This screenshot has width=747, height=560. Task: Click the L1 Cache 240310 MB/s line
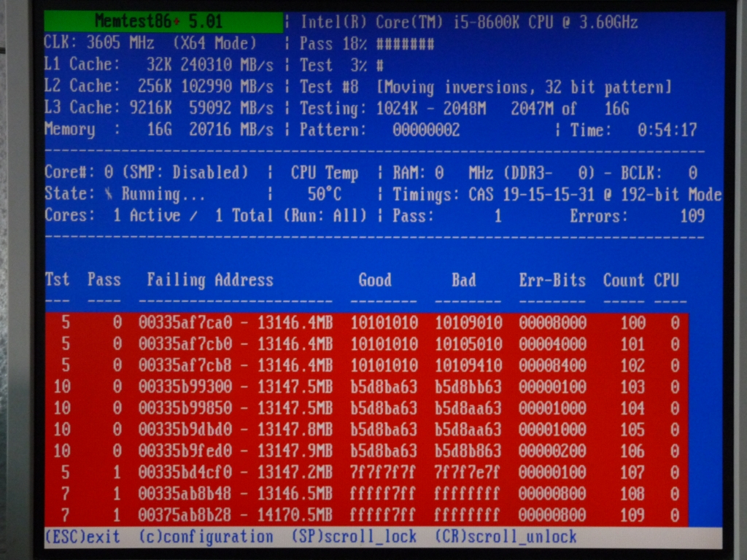[158, 64]
